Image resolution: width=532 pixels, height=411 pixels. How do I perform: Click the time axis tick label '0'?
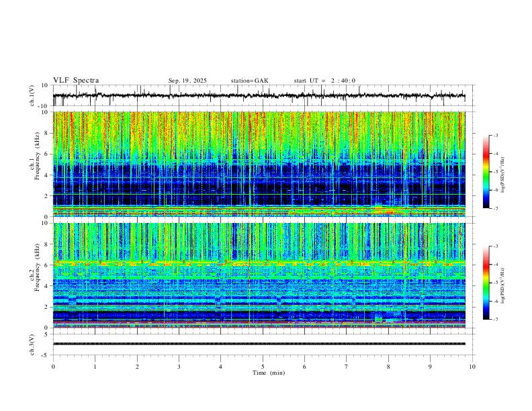(53, 367)
